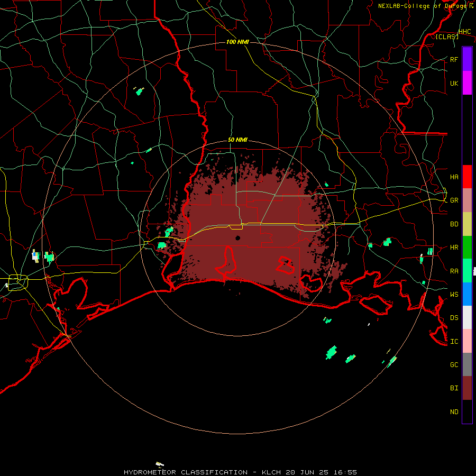Viewport: 476px width, 476px height.
Task: Click the GC gray legend swatch
Action: click(x=467, y=364)
